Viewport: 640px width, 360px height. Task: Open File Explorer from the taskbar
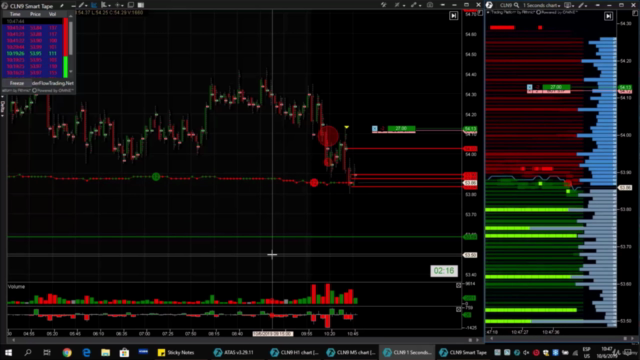[x=105, y=352]
